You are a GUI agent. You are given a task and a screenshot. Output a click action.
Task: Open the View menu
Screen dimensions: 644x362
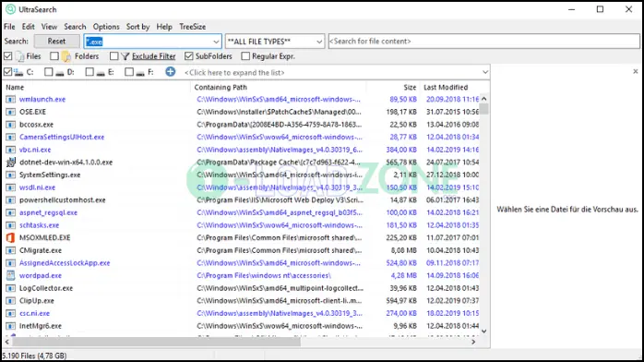[49, 27]
